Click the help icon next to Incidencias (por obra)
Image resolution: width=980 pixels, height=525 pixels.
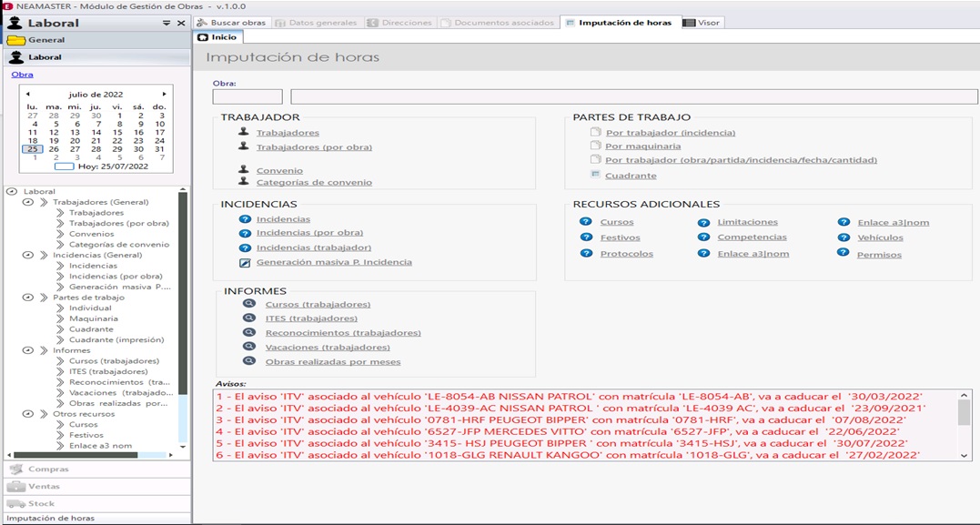tap(244, 233)
